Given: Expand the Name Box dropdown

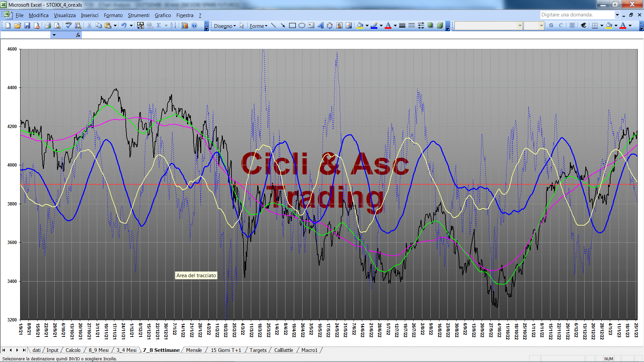Looking at the screenshot, I should pos(54,35).
